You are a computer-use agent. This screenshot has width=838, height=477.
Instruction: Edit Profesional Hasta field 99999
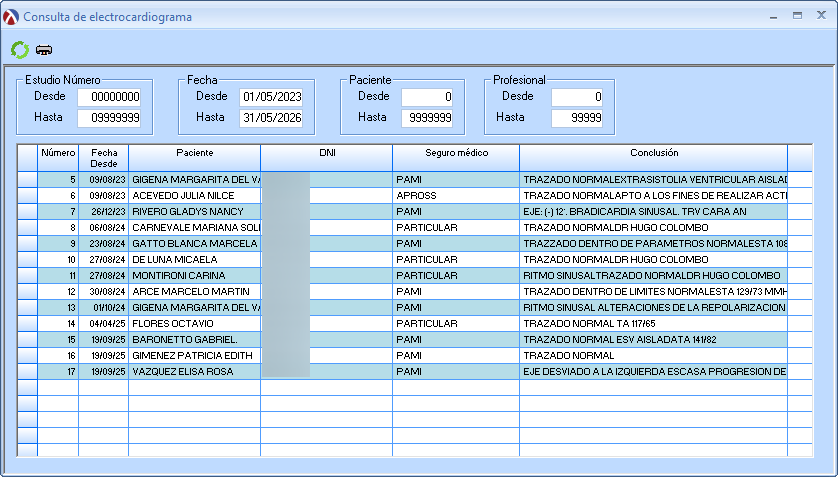coord(577,118)
